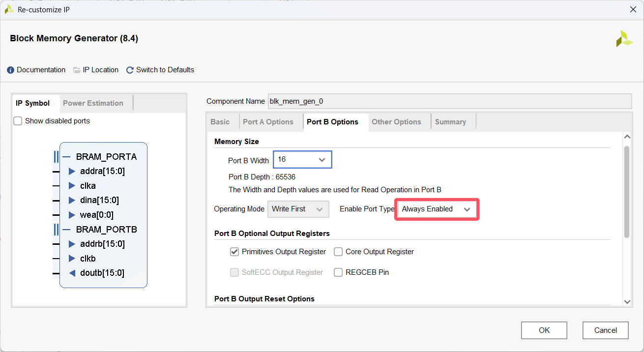
Task: Open the Summary tab
Action: (x=450, y=122)
